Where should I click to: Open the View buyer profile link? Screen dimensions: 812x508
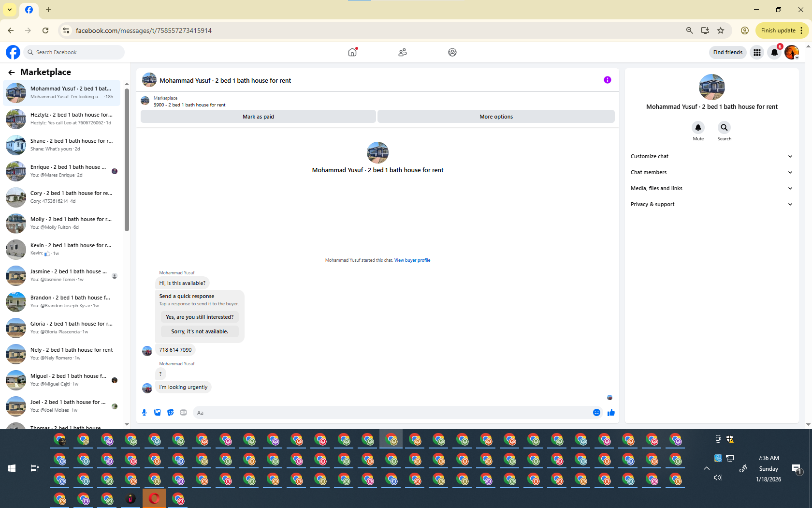tap(412, 260)
